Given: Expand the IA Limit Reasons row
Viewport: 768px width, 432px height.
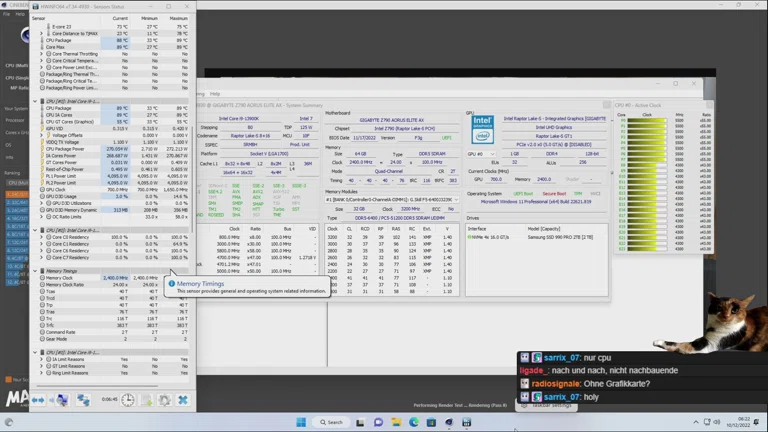Looking at the screenshot, I should [41, 359].
